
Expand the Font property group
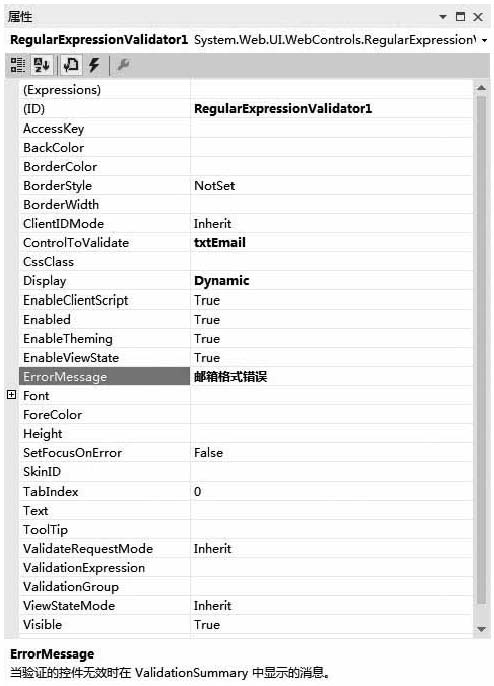(12, 395)
